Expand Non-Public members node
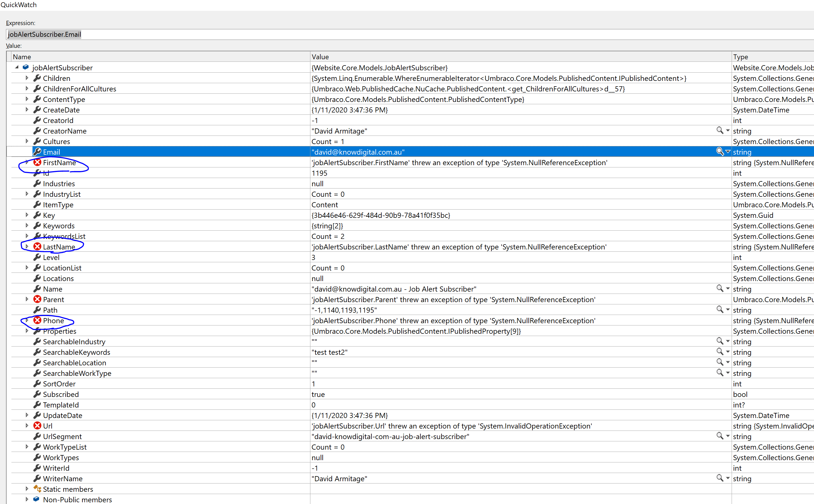 click(27, 500)
